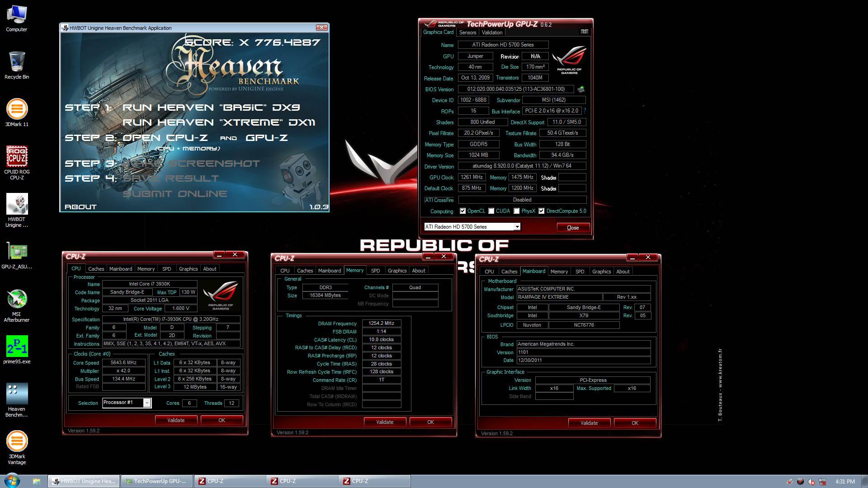The height and width of the screenshot is (488, 868).
Task: Click the second icon in the system tray
Action: (x=801, y=482)
